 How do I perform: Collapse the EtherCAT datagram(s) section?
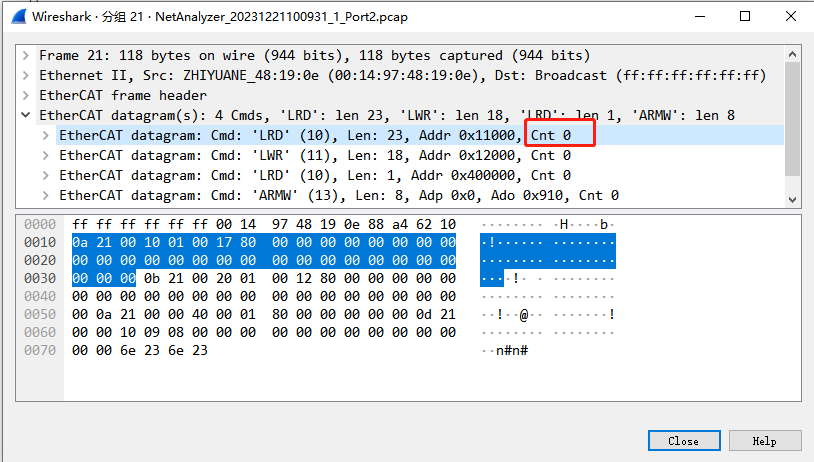point(25,115)
